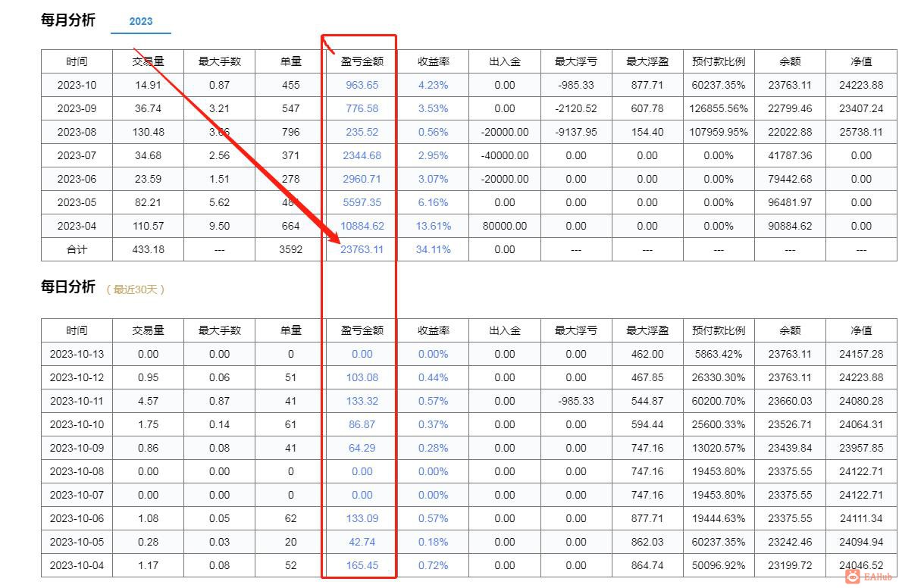Viewport: 899px width, 588px height.
Task: Select the 每月分析 section heading
Action: [67, 20]
